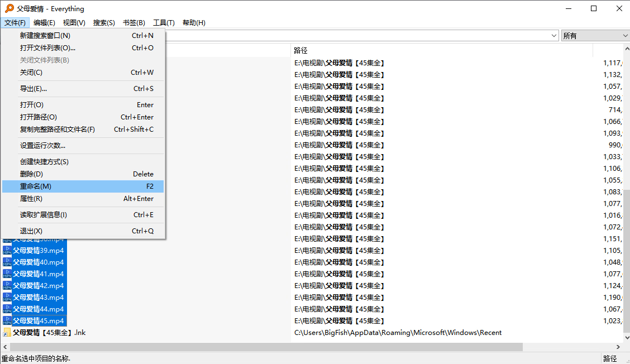The image size is (630, 364).
Task: Click the Everything magnifier app icon in title bar
Action: [x=9, y=8]
